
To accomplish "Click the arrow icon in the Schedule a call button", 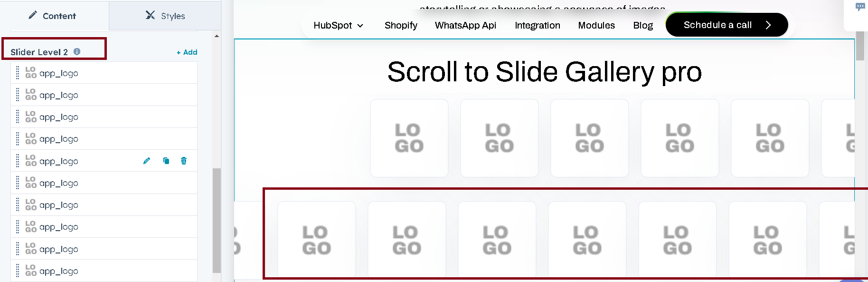I will click(x=768, y=25).
